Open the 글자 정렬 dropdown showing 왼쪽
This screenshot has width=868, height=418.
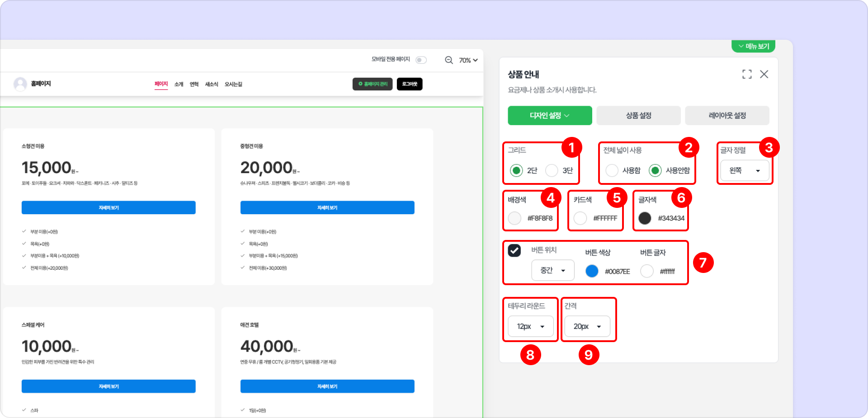coord(745,170)
